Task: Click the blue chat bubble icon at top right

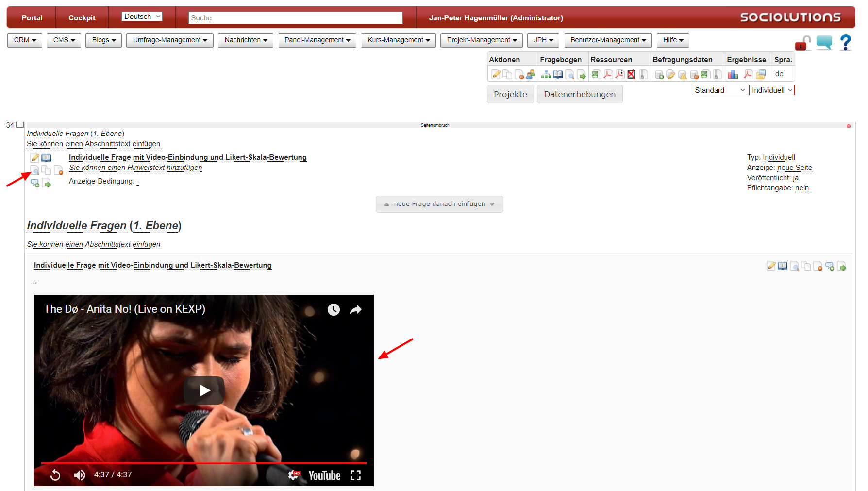Action: click(x=824, y=43)
